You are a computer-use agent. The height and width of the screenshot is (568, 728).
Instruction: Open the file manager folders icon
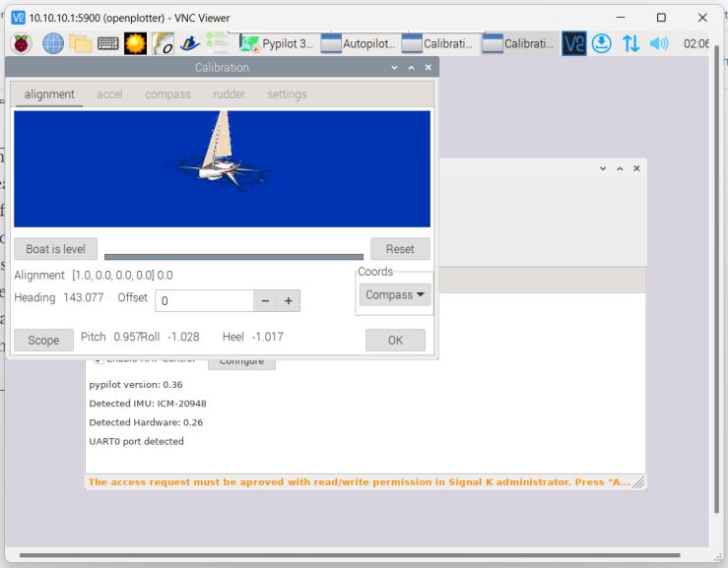[81, 44]
